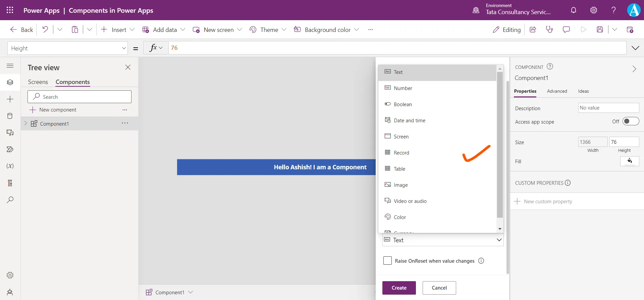Screen dimensions: 644x300
Task: Open the Theme dropdown
Action: click(284, 30)
